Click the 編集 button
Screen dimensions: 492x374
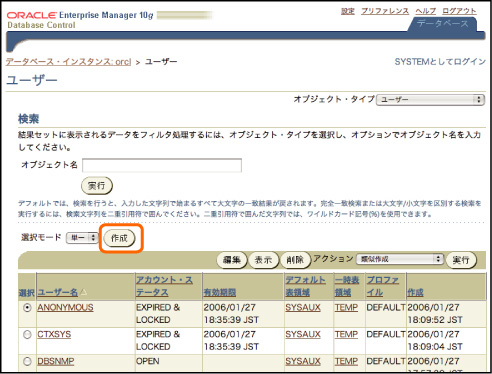(232, 260)
